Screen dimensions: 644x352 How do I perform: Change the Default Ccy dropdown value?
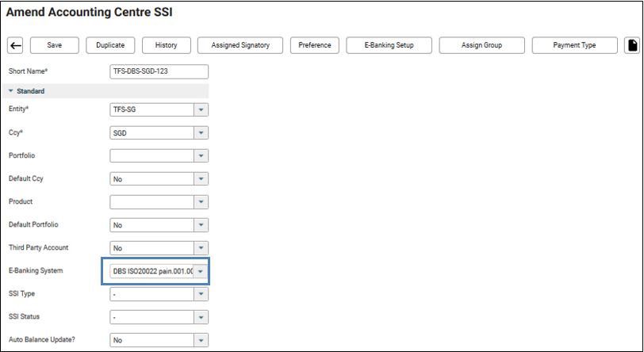(201, 180)
